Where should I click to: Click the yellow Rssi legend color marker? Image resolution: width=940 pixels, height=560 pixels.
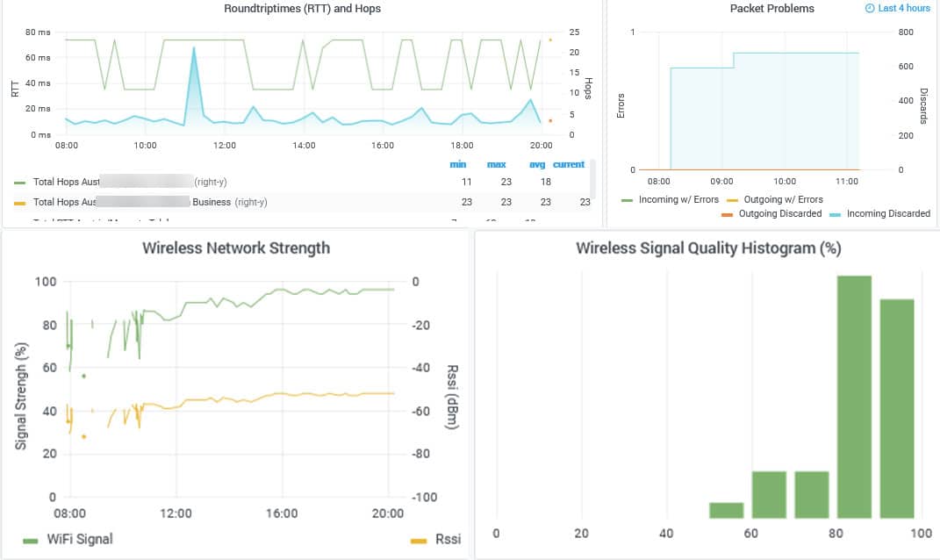click(418, 539)
